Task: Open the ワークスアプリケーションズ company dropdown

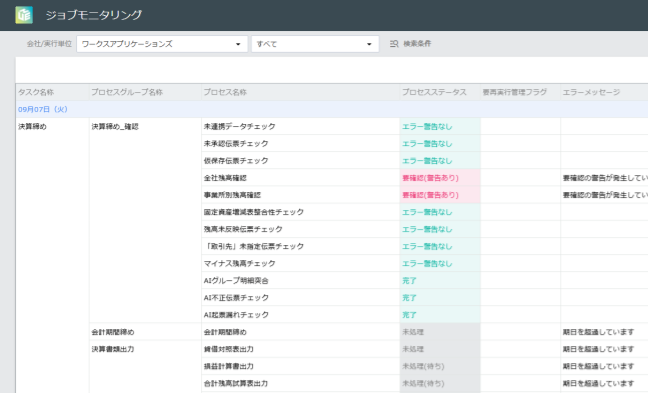Action: pyautogui.click(x=162, y=44)
